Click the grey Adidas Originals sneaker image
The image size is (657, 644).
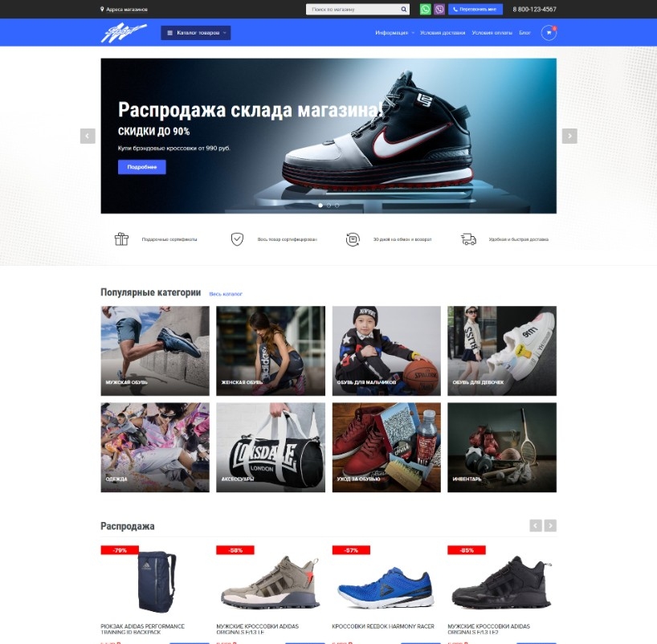point(270,582)
